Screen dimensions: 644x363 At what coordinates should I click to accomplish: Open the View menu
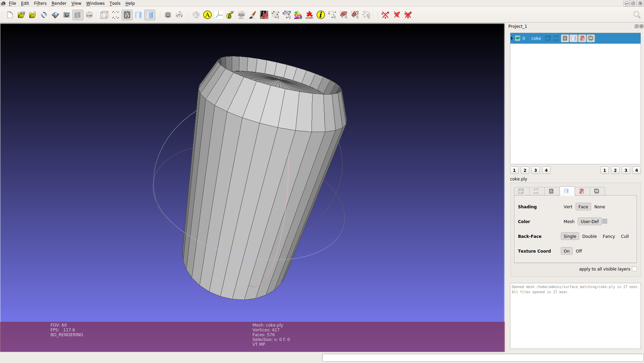click(76, 3)
